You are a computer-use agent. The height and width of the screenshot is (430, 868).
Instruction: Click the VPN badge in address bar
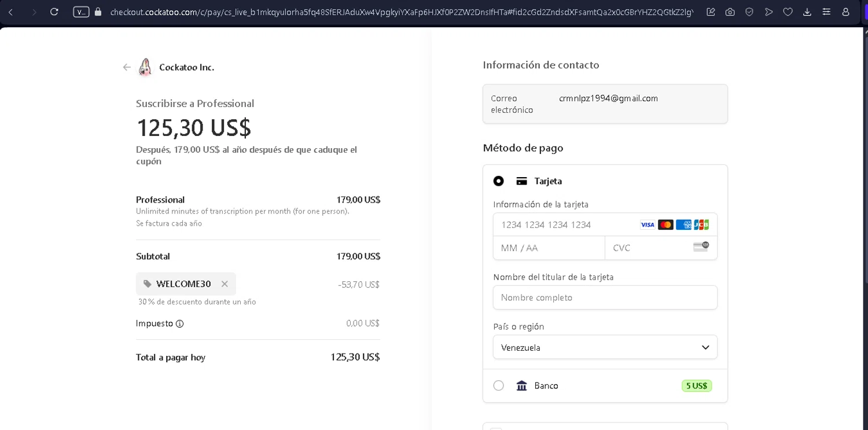(81, 12)
